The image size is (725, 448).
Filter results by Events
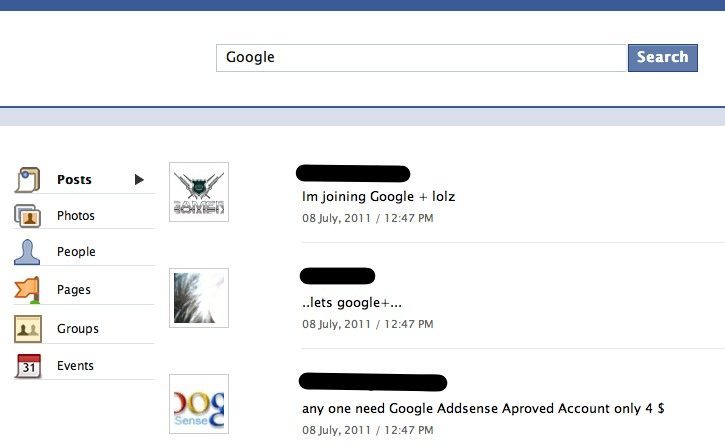[75, 366]
